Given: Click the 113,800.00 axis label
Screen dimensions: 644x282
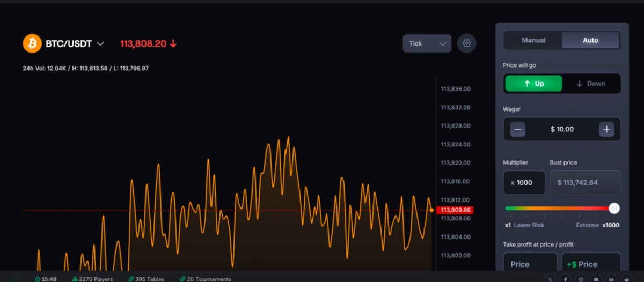Looking at the screenshot, I should pyautogui.click(x=456, y=255).
